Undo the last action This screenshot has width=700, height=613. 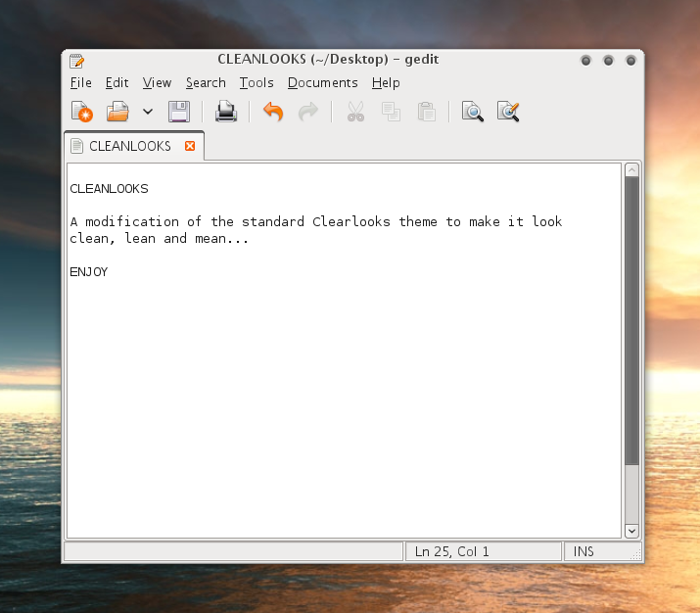(273, 112)
